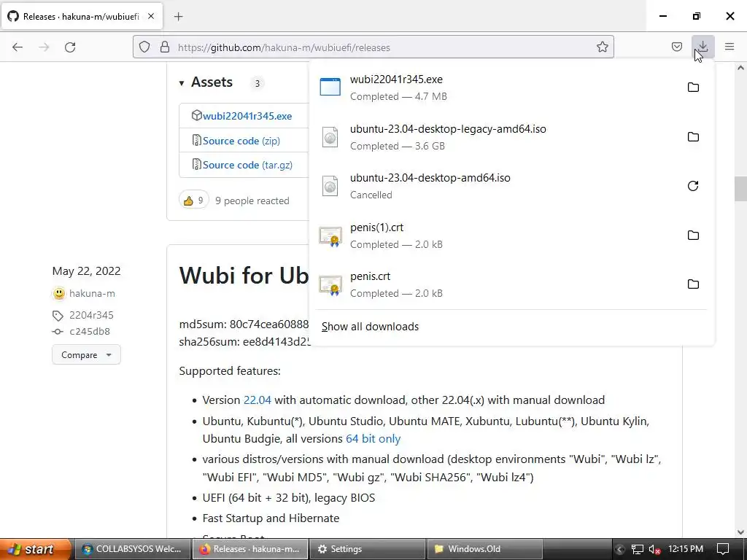Click the 12:15 PM taskbar clock
The height and width of the screenshot is (560, 747).
click(x=686, y=549)
